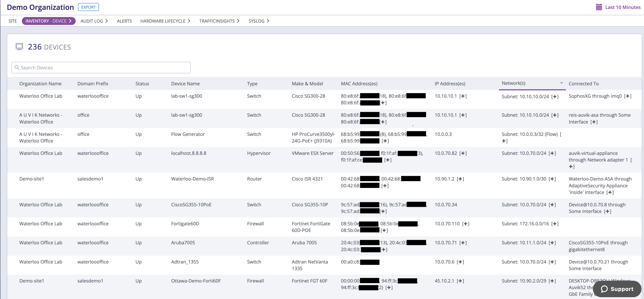This screenshot has height=299, width=644.
Task: Sort by Status column header
Action: point(142,84)
